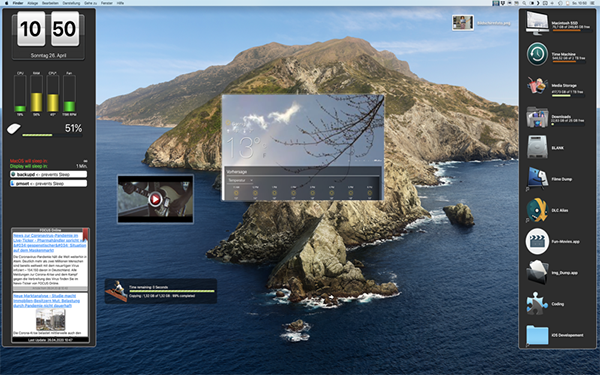Open the BLANK hard drive icon

click(537, 148)
